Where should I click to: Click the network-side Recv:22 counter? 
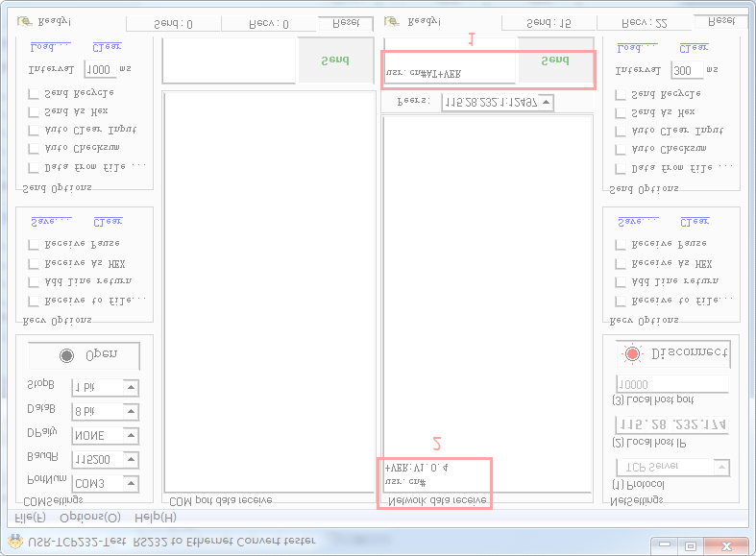(x=645, y=23)
